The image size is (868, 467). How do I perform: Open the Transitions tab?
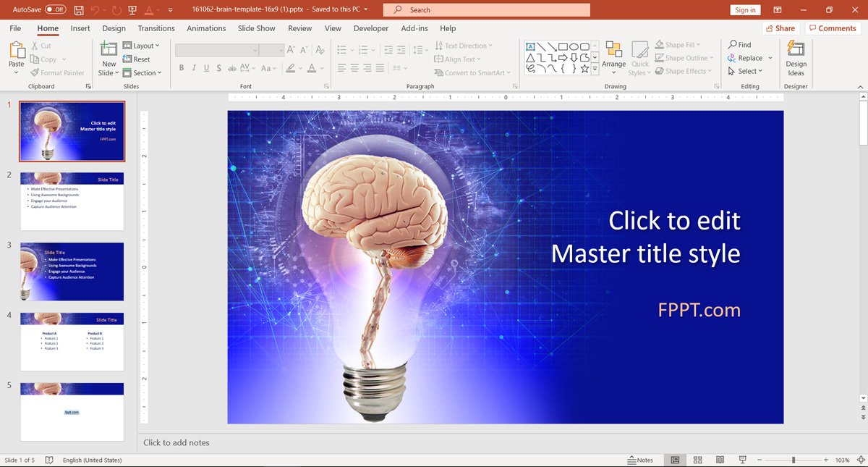tap(156, 28)
